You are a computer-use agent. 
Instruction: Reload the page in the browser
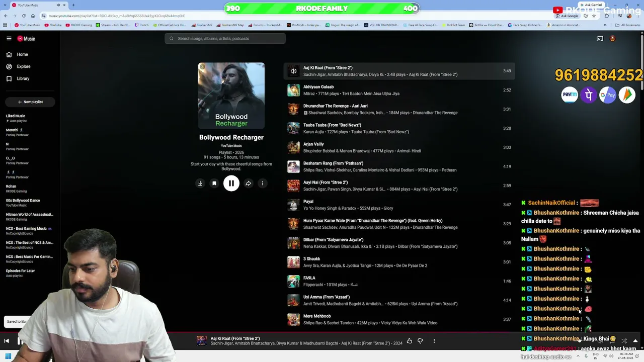coord(24,16)
